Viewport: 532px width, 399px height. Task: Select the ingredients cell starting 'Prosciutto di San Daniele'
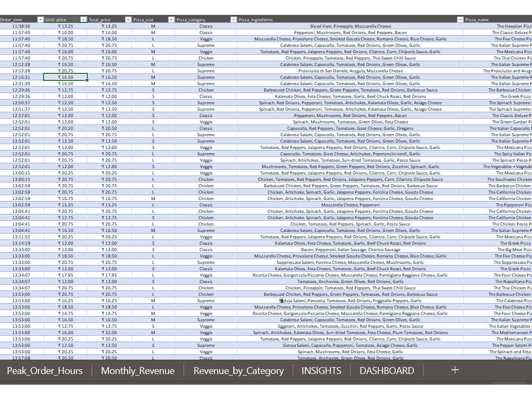350,71
